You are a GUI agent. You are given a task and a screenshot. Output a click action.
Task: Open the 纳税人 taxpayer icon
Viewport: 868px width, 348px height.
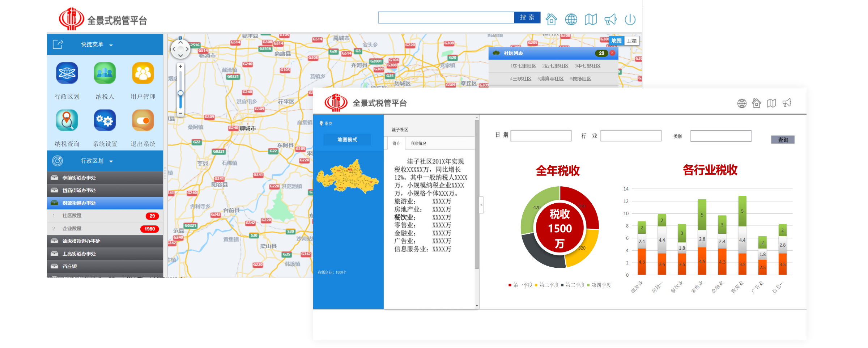105,73
